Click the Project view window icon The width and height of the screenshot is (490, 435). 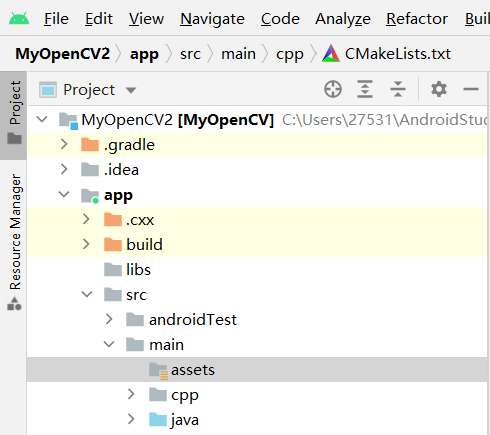[x=48, y=90]
